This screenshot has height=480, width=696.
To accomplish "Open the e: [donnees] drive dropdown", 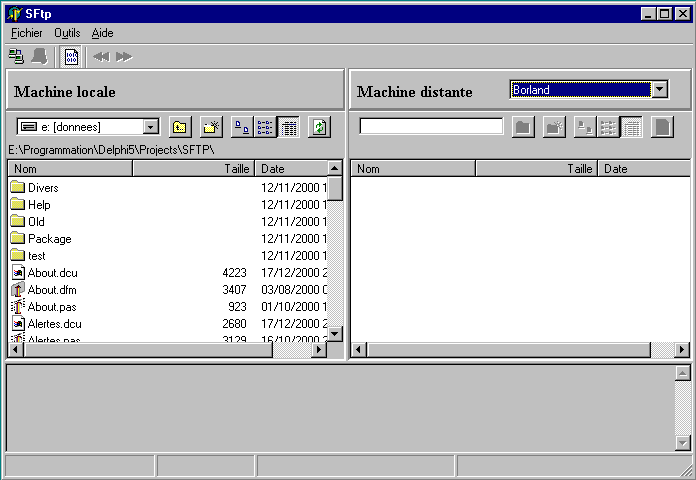I will (151, 127).
